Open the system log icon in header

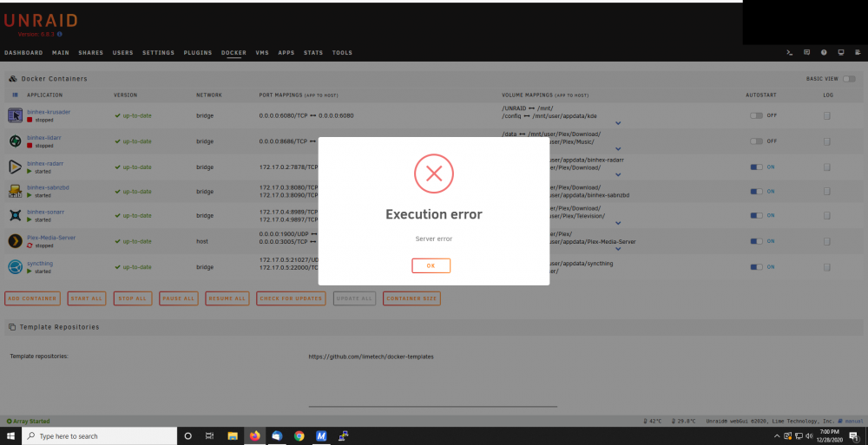point(858,53)
